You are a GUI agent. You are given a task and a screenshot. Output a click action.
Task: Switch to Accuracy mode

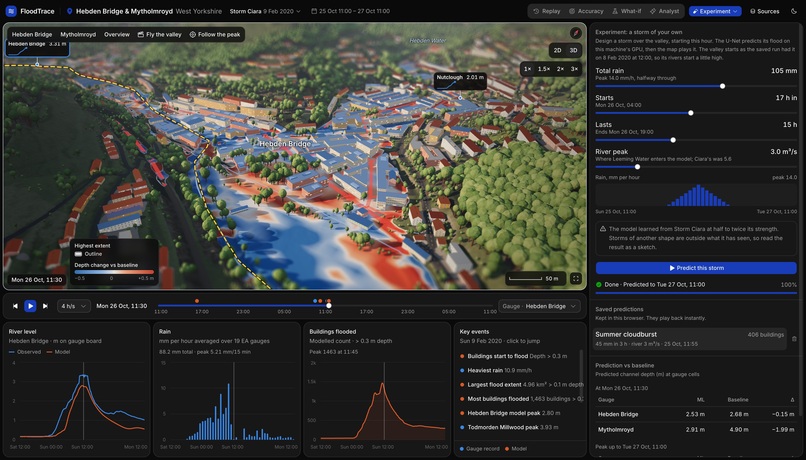(x=586, y=11)
